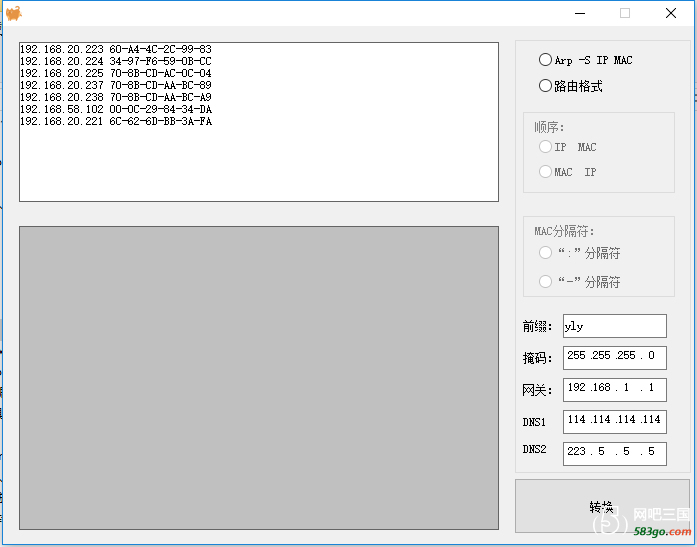Click the DNS2 address field
Viewport: 697px width, 547px height.
pyautogui.click(x=614, y=453)
